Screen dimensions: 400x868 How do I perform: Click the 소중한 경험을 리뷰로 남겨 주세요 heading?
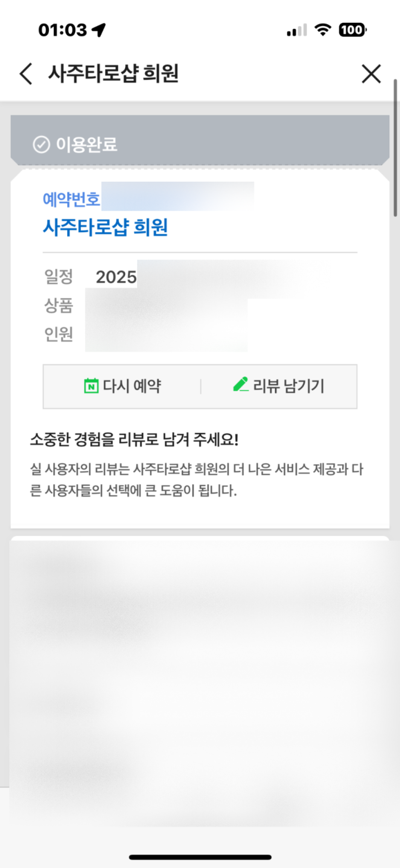click(x=134, y=440)
